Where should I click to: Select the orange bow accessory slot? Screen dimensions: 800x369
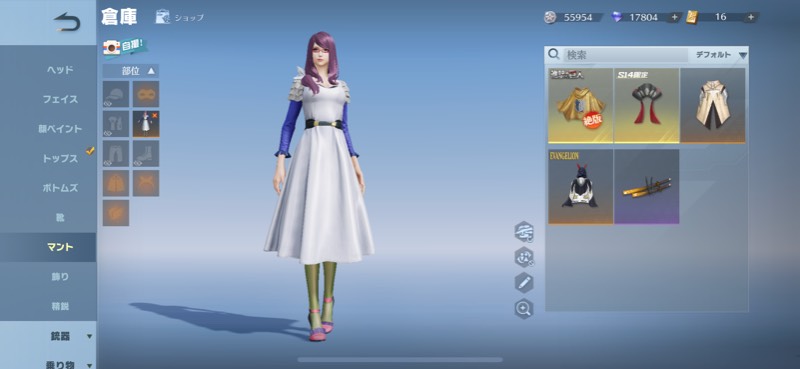[146, 183]
